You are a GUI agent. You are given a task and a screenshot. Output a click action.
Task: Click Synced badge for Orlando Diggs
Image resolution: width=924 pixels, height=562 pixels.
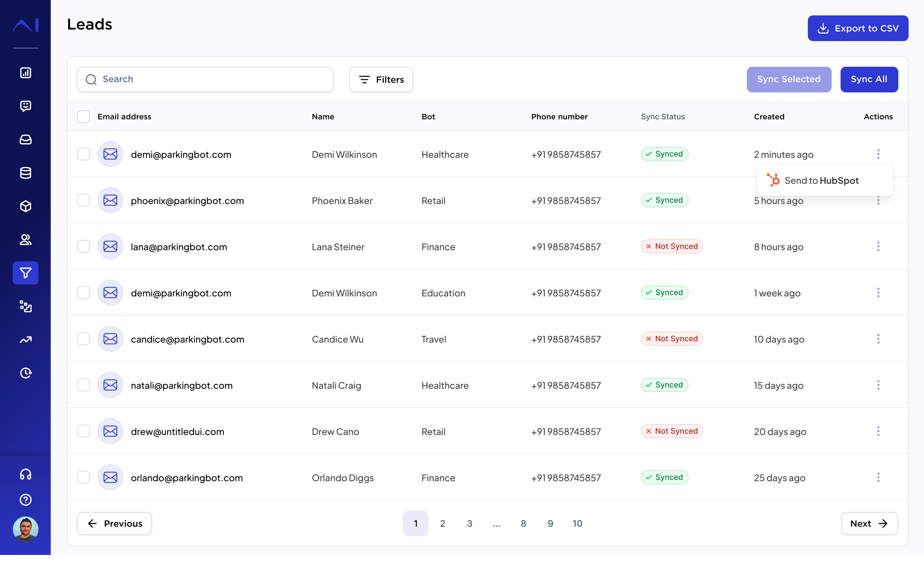[x=664, y=477]
